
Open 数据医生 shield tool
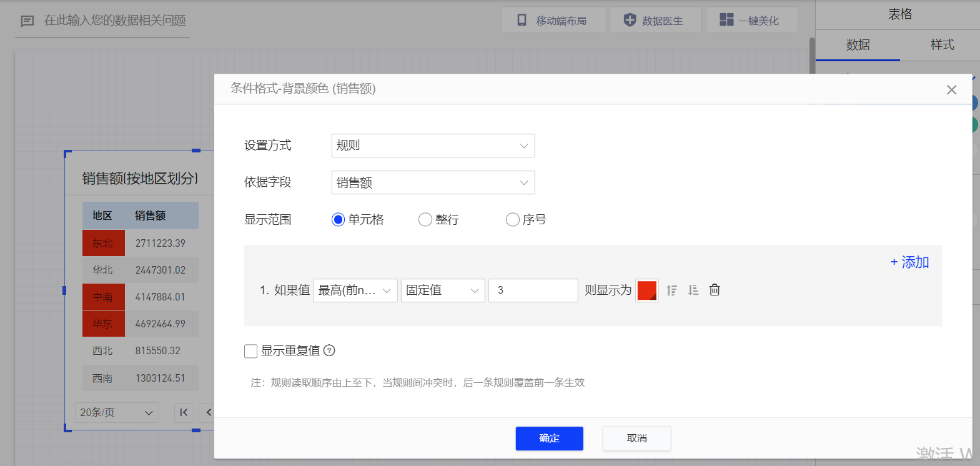point(655,20)
